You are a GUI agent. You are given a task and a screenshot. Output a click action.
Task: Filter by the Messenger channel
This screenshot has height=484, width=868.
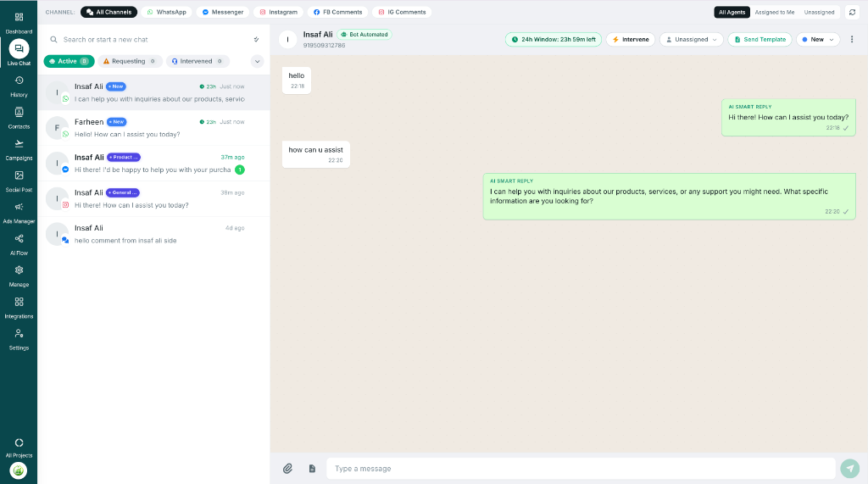coord(223,12)
